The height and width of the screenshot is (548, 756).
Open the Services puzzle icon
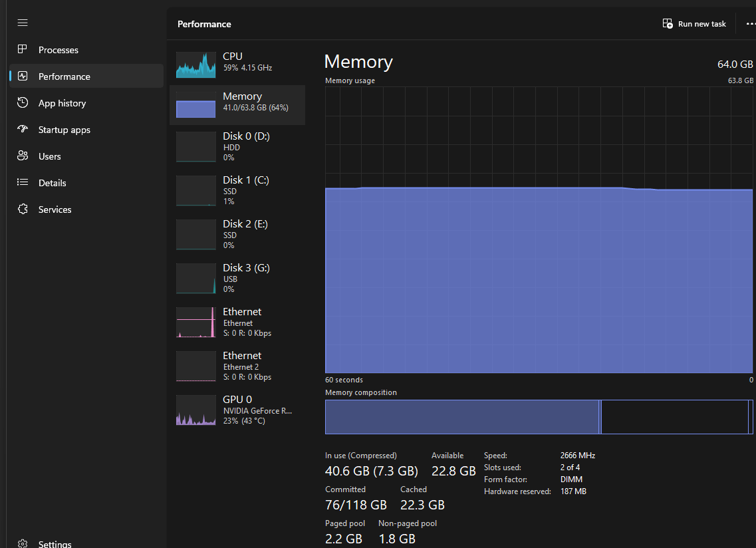point(22,209)
